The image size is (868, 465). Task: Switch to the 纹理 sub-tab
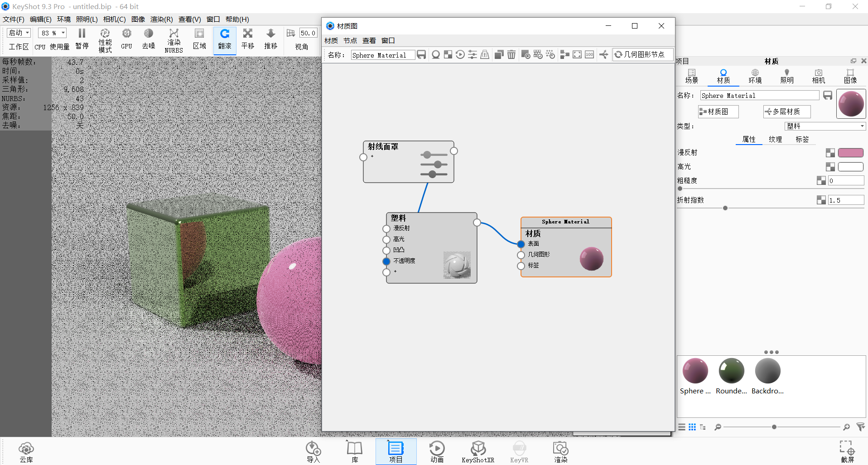pos(776,139)
